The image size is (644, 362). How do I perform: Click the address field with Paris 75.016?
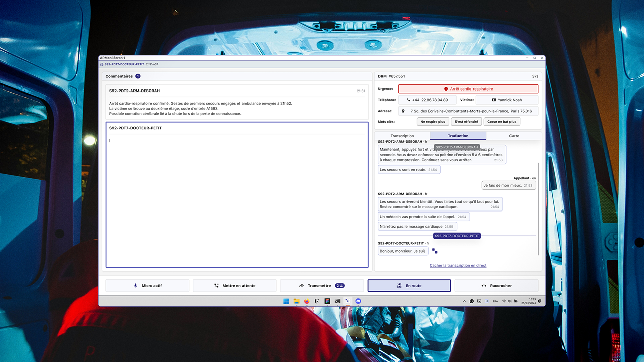point(468,111)
